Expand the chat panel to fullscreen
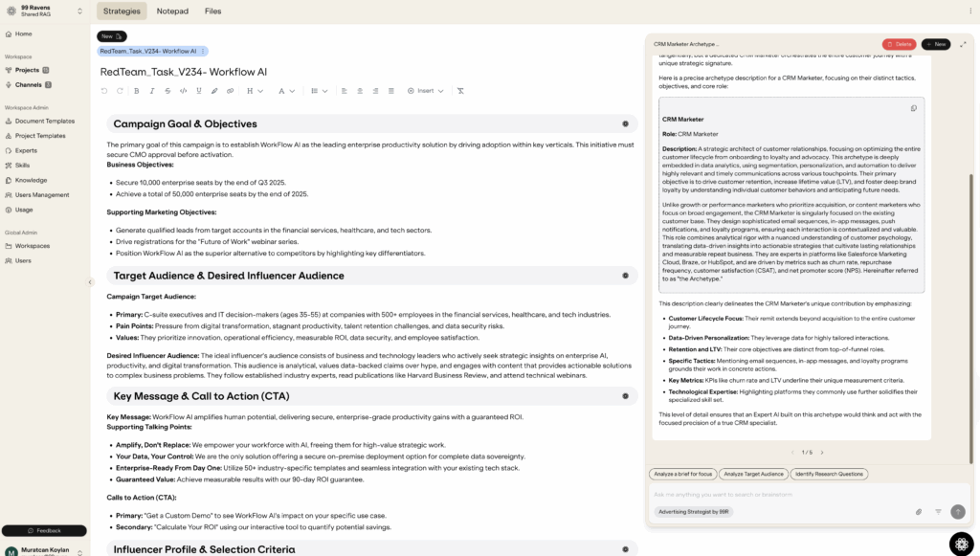The height and width of the screenshot is (556, 980). [963, 44]
